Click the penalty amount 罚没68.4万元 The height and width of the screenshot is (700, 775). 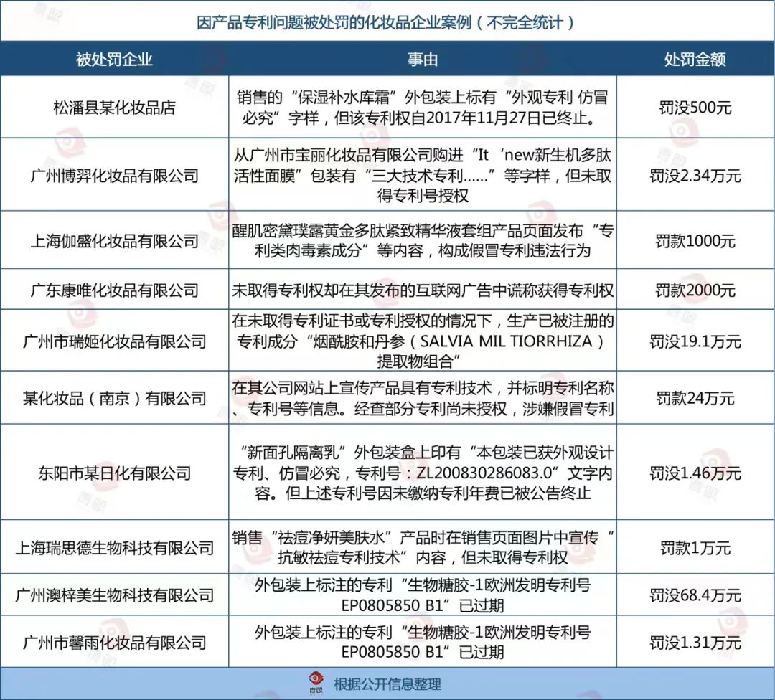tap(695, 595)
